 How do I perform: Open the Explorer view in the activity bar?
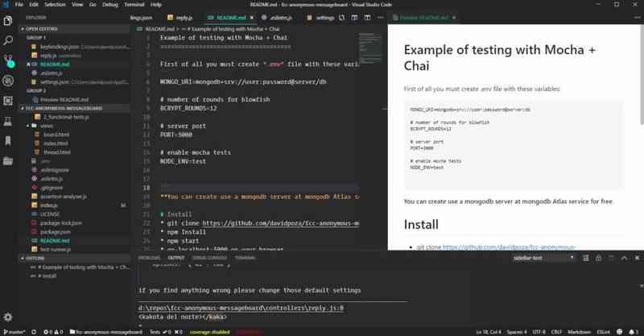(8, 20)
